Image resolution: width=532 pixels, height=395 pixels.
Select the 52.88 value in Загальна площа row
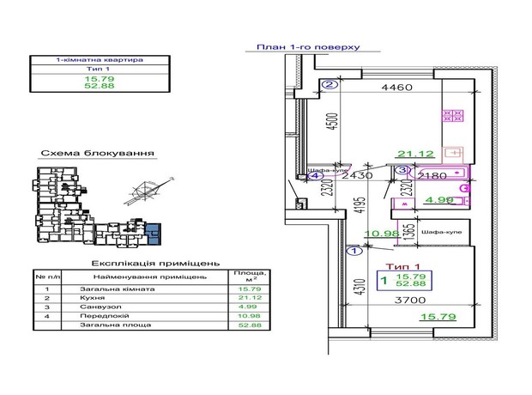coord(250,325)
